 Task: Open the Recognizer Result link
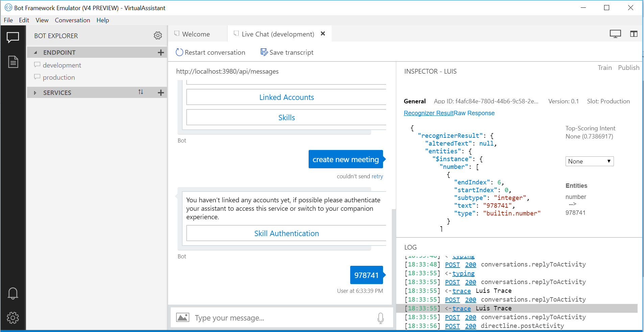[428, 113]
